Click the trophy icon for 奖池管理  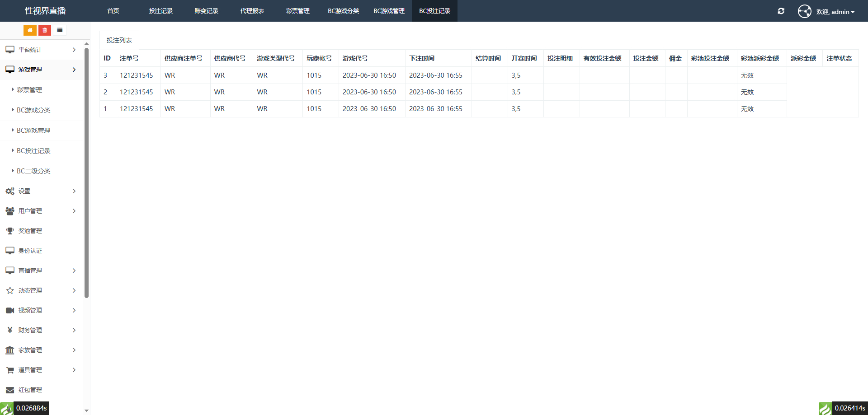(x=10, y=231)
